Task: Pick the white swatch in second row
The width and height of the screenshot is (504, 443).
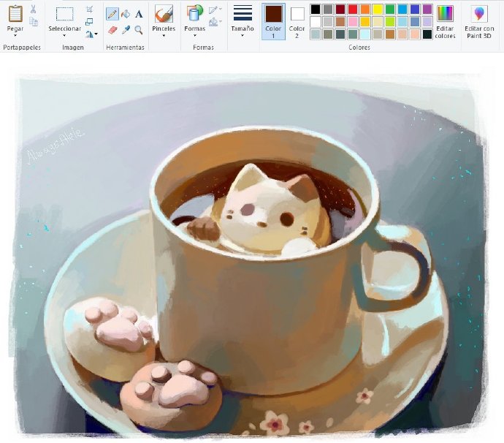Action: [x=316, y=22]
